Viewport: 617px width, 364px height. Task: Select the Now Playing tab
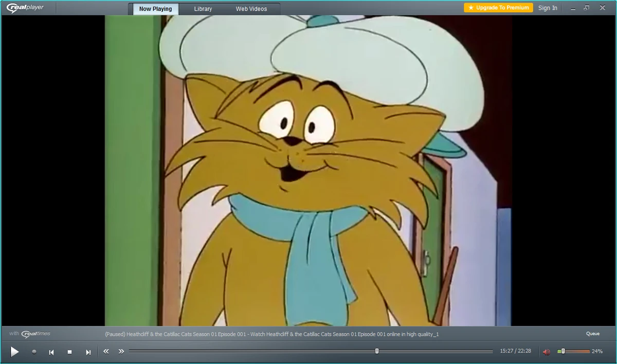[155, 9]
